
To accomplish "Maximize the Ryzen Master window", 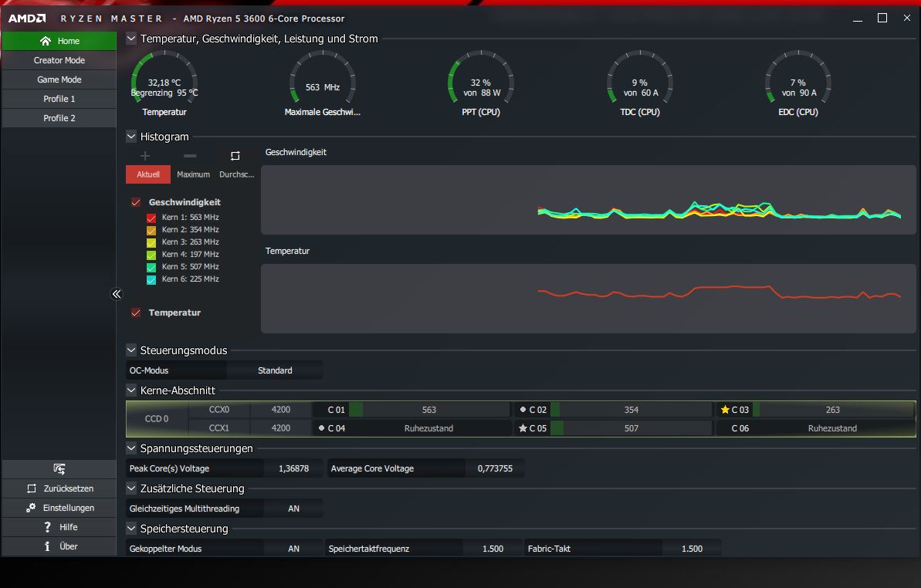I will pyautogui.click(x=882, y=19).
